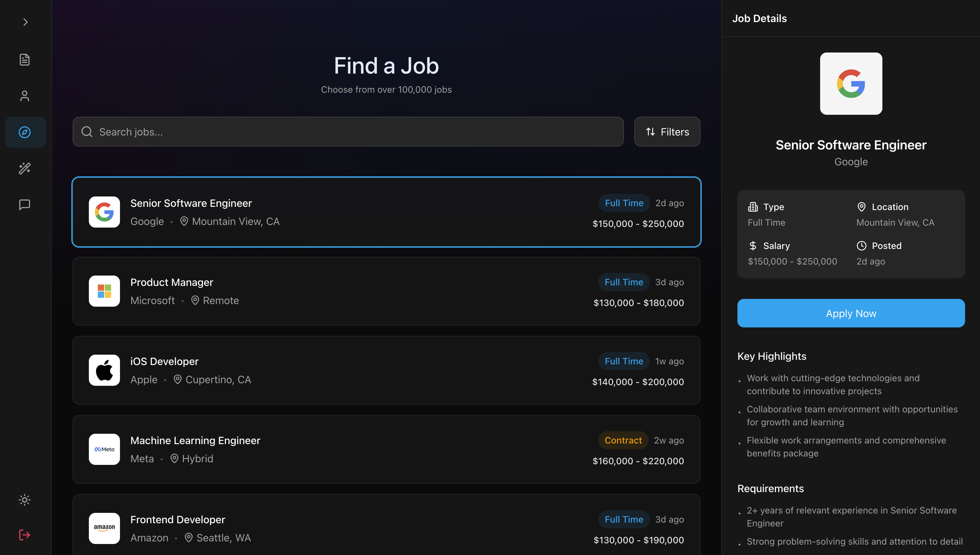Click the Microsoft logo thumbnail

[x=104, y=291]
